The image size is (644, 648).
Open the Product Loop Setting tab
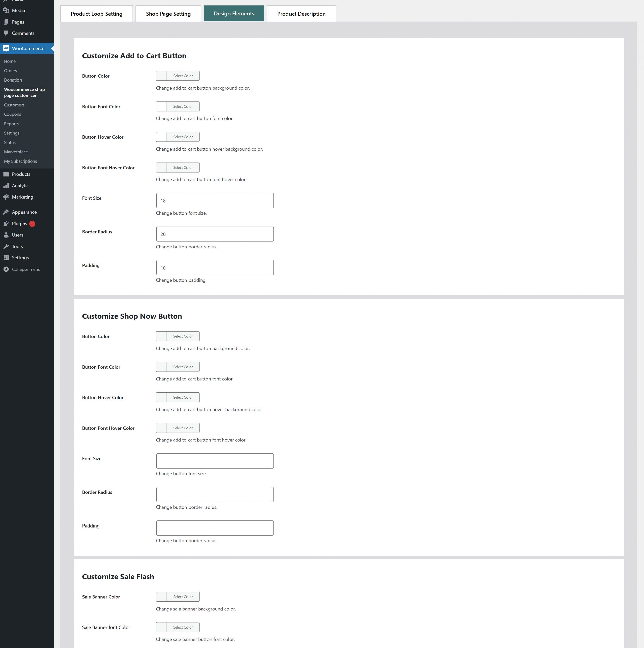[x=97, y=14]
